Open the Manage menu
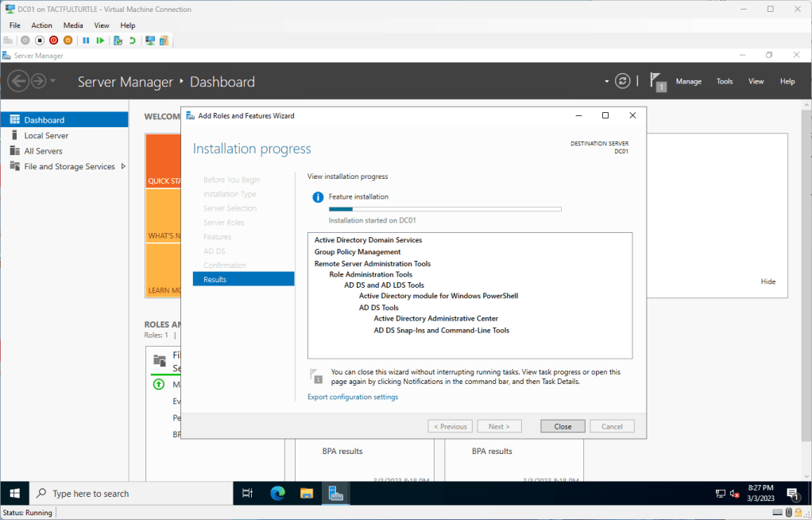The height and width of the screenshot is (520, 812). coord(688,81)
